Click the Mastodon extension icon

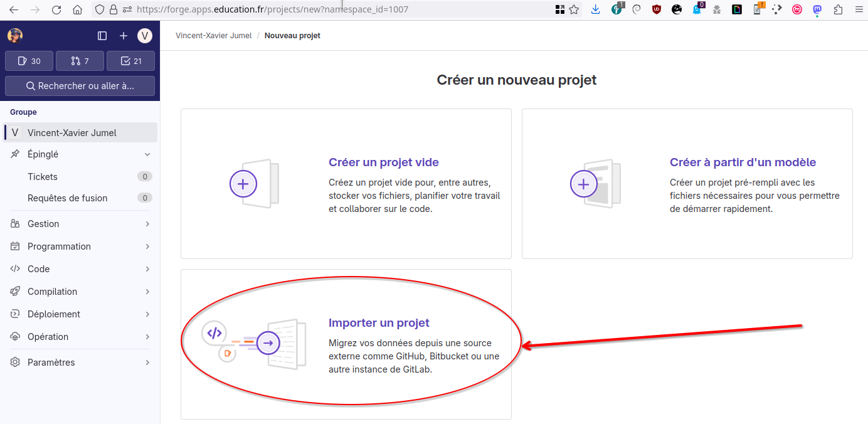coord(817,9)
